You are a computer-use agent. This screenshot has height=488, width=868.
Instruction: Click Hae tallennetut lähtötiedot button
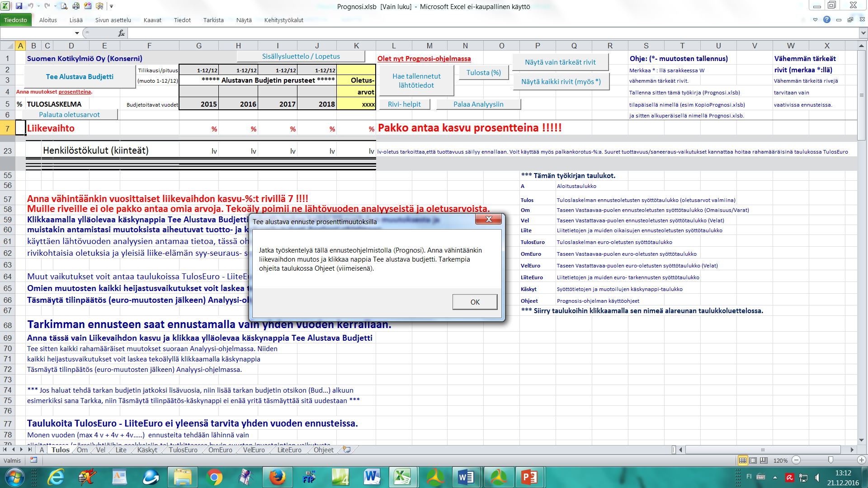point(416,80)
